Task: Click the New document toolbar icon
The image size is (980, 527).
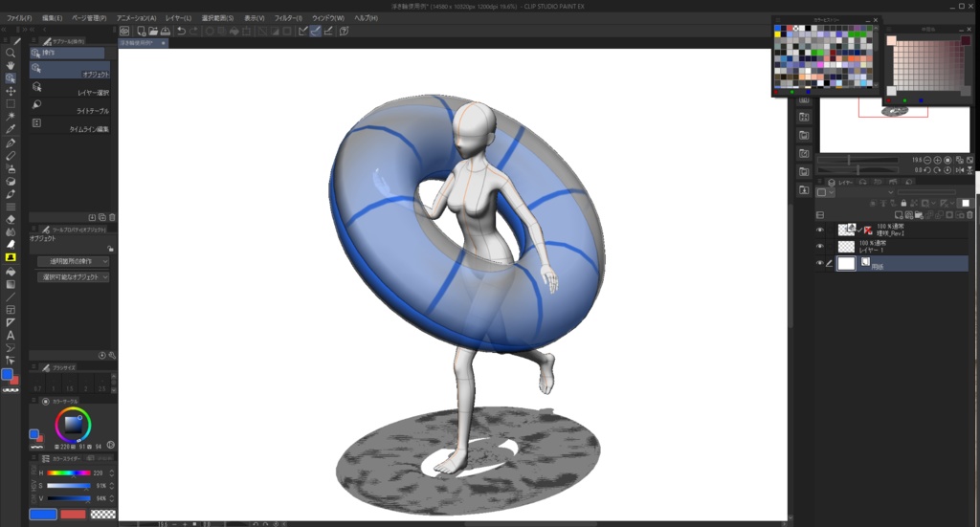Action: point(142,31)
